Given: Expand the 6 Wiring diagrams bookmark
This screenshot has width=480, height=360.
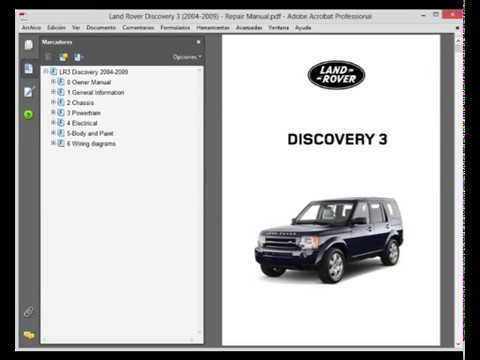Looking at the screenshot, I should [53, 143].
